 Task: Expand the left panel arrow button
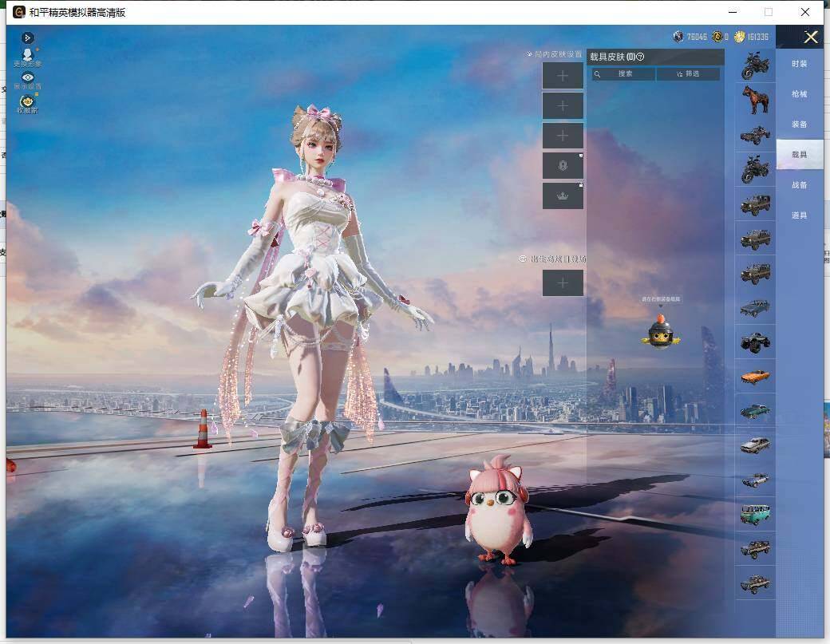click(27, 38)
